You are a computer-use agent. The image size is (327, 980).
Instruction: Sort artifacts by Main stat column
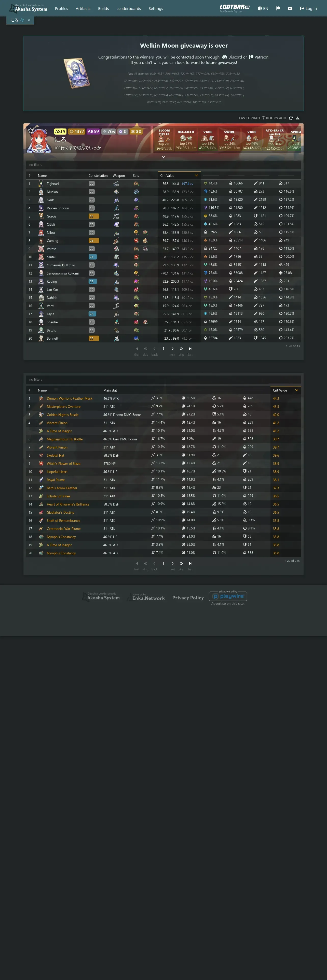(110, 390)
